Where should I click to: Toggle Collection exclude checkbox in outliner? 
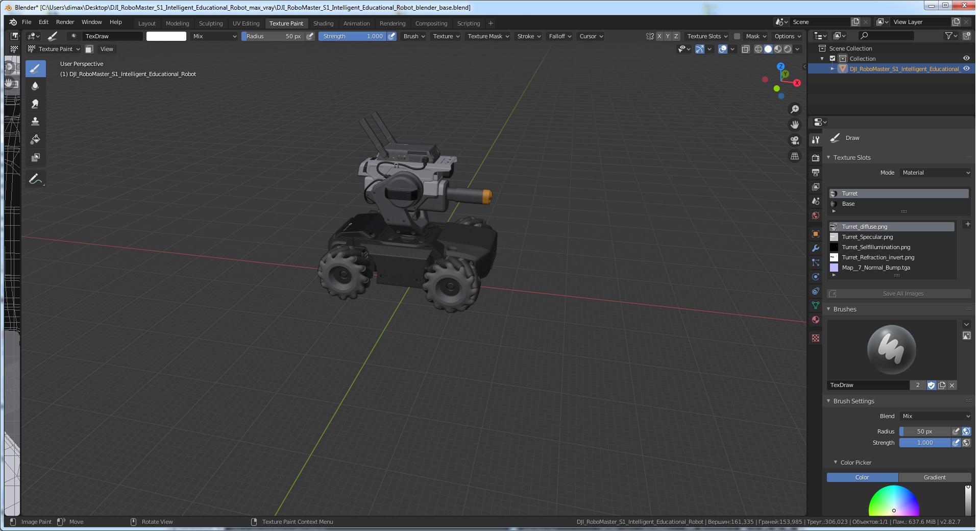point(832,59)
